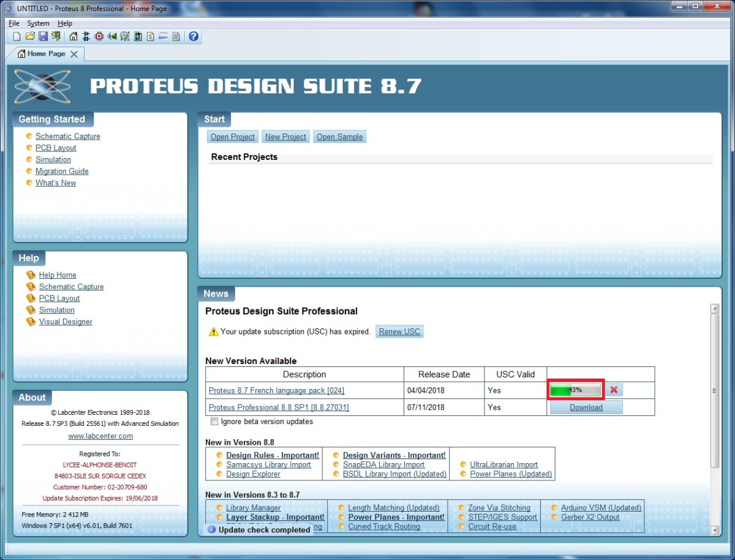The width and height of the screenshot is (735, 560).
Task: Download Proteus Professional 8.8 SP1
Action: click(586, 407)
